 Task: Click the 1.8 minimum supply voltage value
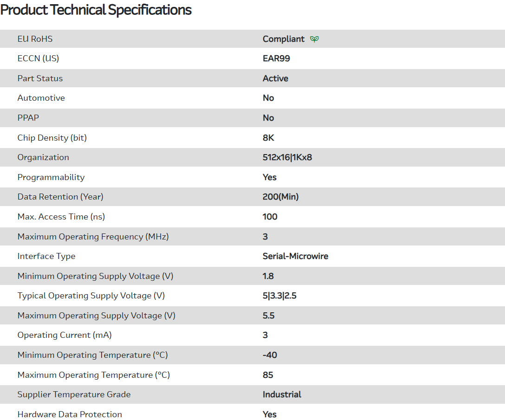(268, 276)
